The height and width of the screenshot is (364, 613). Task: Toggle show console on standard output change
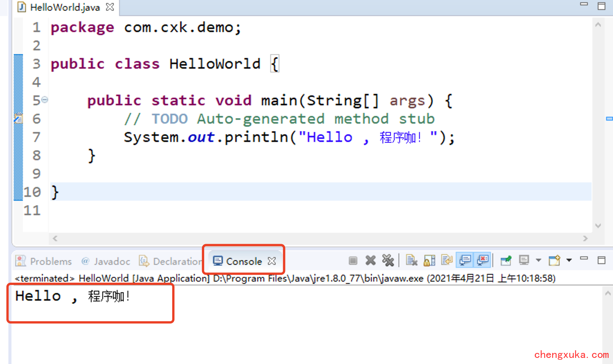pyautogui.click(x=465, y=261)
